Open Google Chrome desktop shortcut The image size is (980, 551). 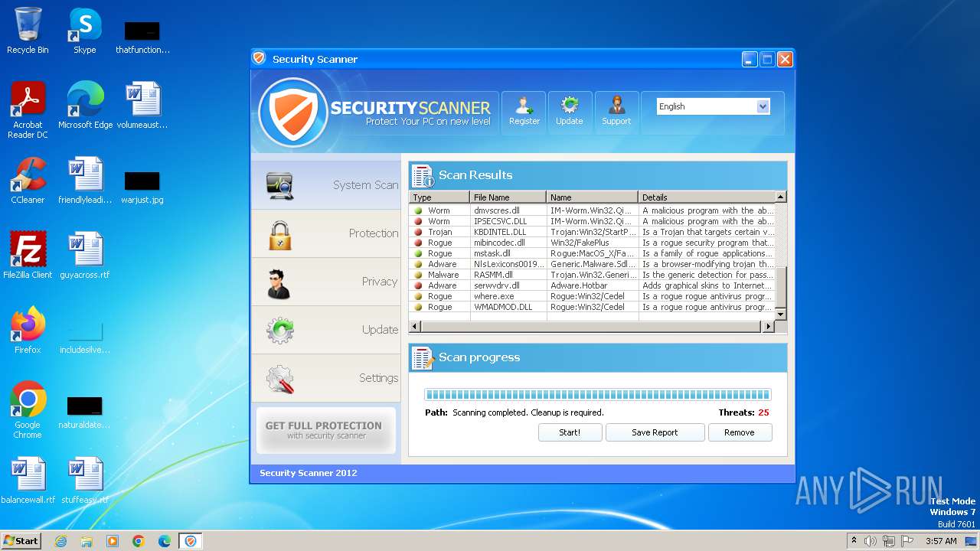(x=28, y=410)
